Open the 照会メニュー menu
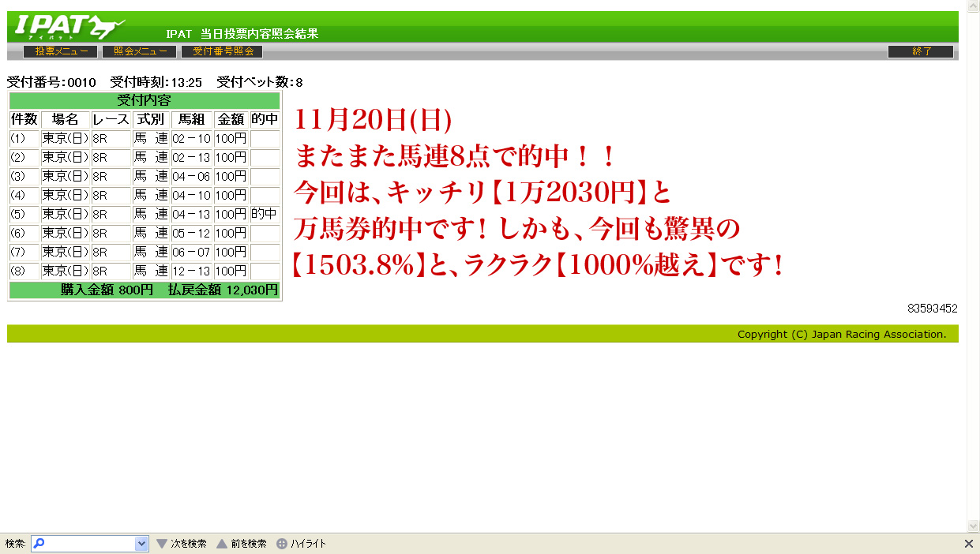 (x=140, y=51)
